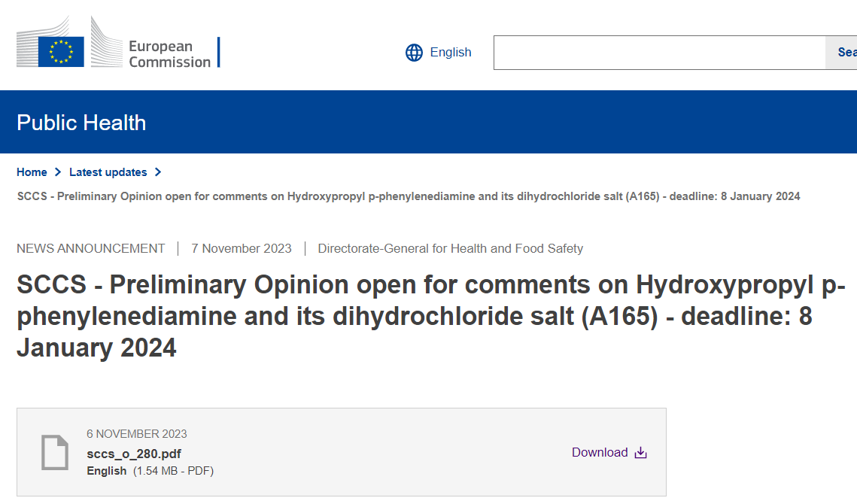This screenshot has height=504, width=857.
Task: Click the 7 November 2023 publication date
Action: pos(241,248)
